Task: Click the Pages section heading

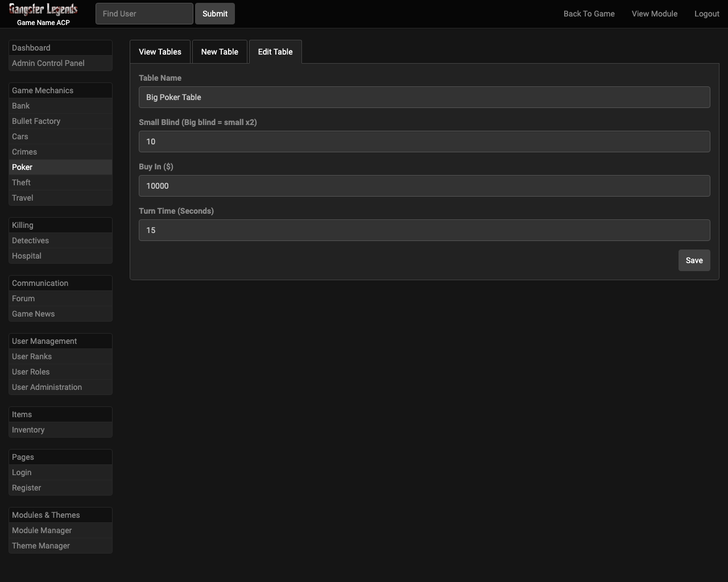Action: pos(60,457)
